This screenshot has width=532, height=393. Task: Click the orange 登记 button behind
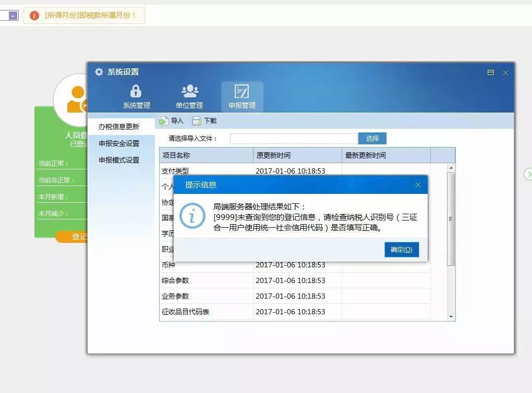pos(71,237)
